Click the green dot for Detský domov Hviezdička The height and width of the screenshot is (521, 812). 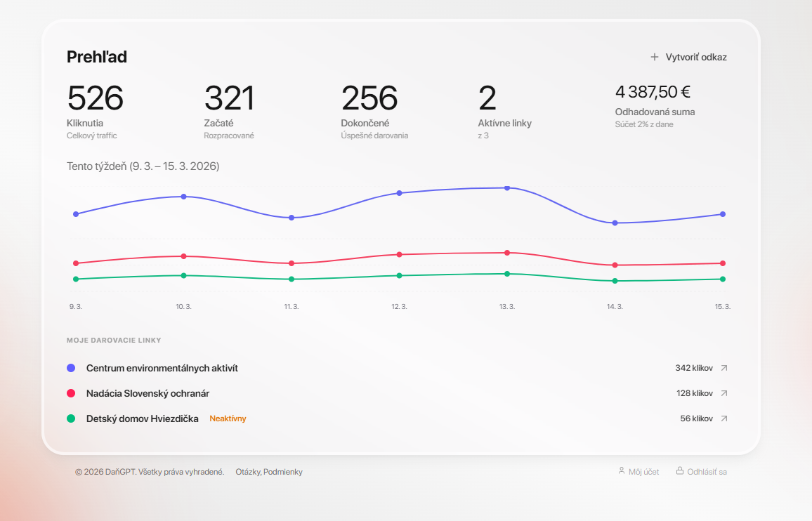point(71,418)
